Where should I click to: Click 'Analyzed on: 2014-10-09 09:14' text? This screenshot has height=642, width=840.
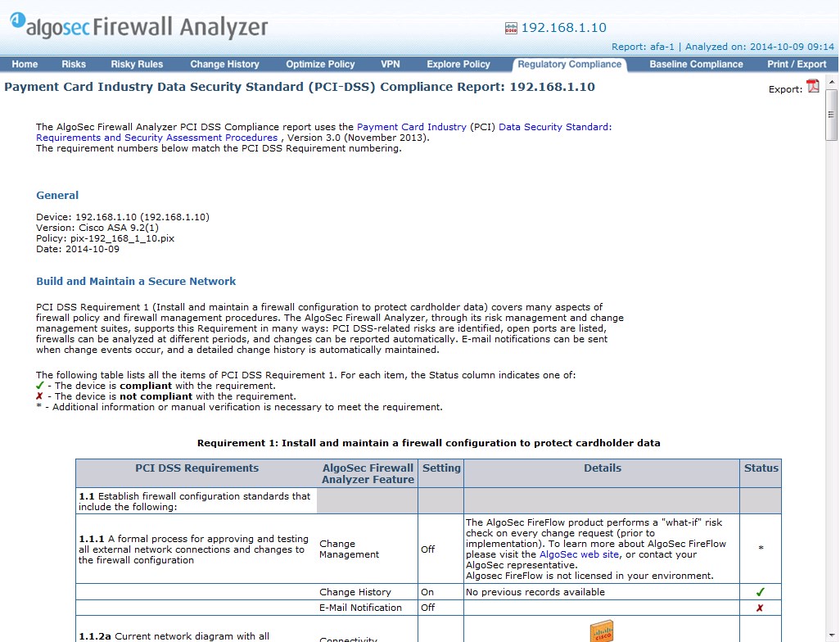click(x=760, y=47)
